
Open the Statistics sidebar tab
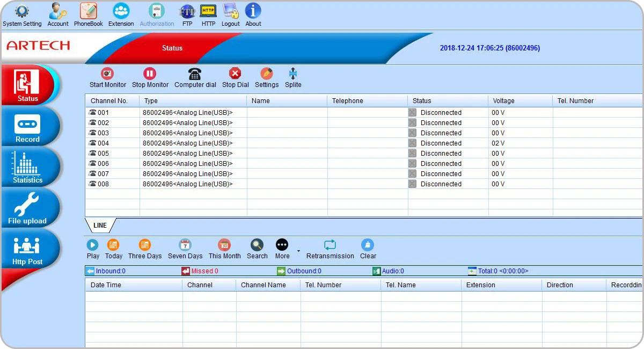tap(28, 168)
